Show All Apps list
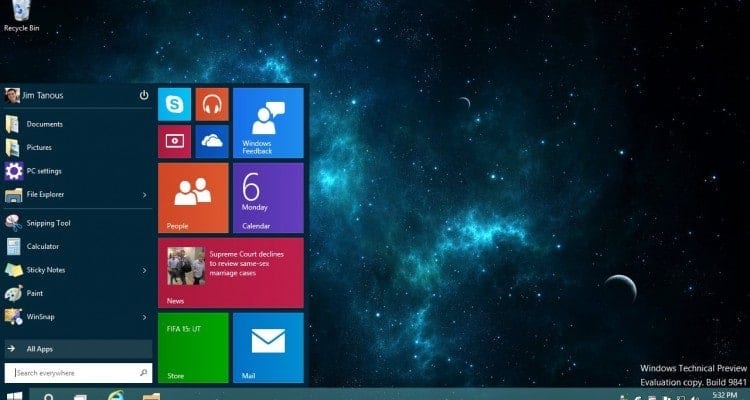Image resolution: width=750 pixels, height=400 pixels. pos(40,349)
